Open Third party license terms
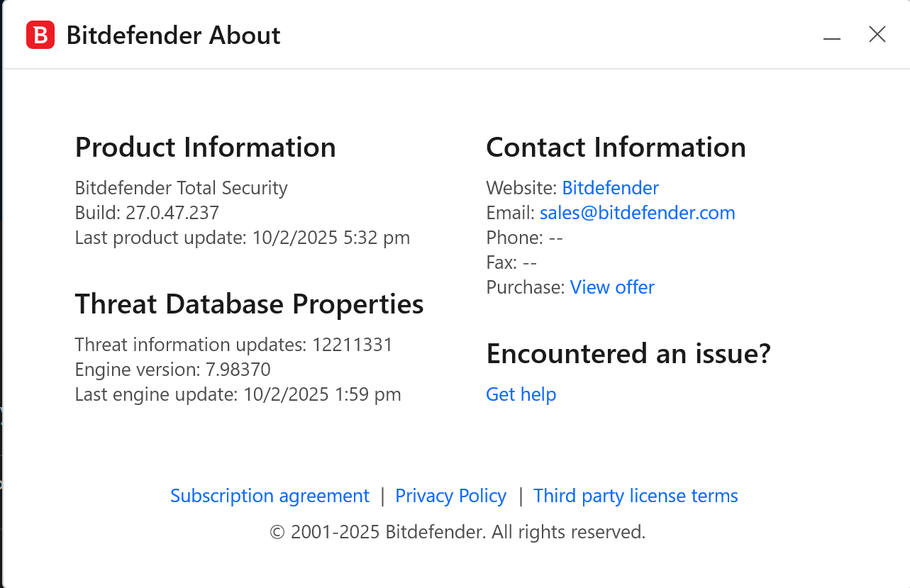The width and height of the screenshot is (910, 588). click(636, 496)
